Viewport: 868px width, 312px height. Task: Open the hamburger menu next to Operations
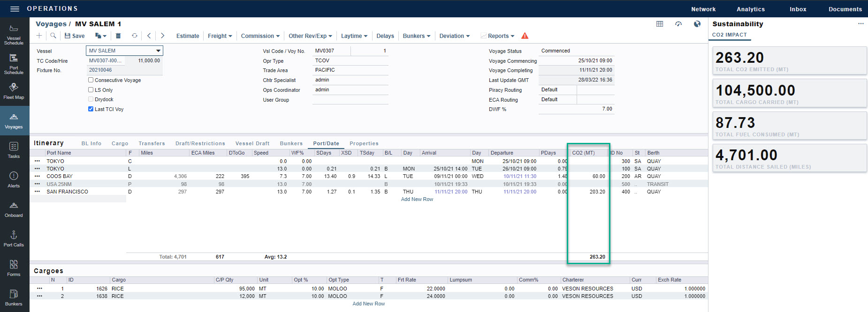(15, 9)
